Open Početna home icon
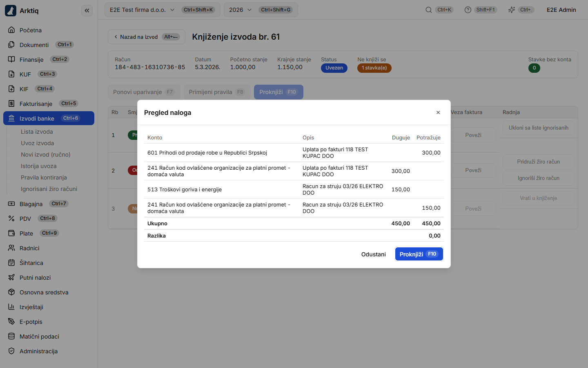 (x=11, y=30)
